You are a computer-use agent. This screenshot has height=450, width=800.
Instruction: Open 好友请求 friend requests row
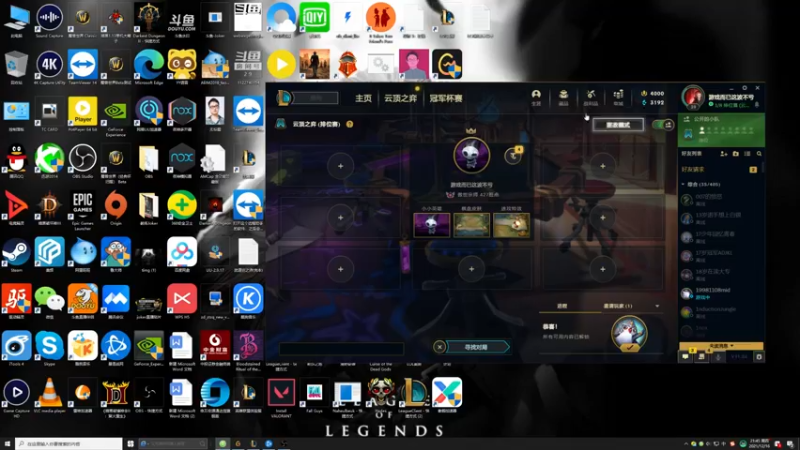tap(720, 169)
